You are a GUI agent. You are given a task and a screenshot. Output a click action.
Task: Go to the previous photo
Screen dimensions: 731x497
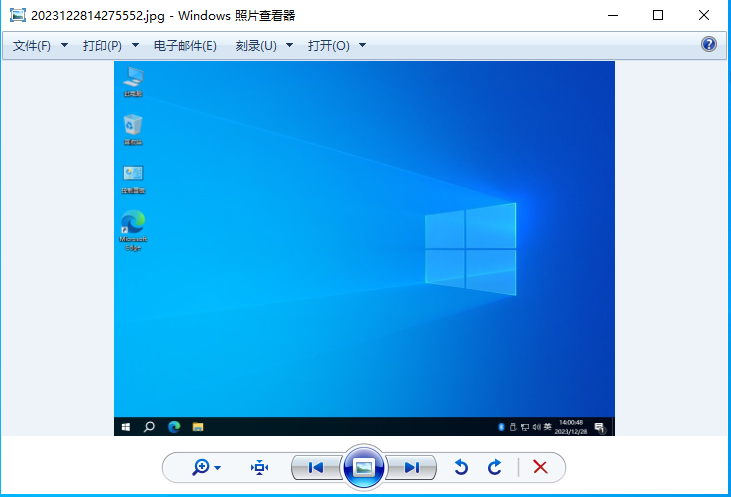tap(316, 467)
